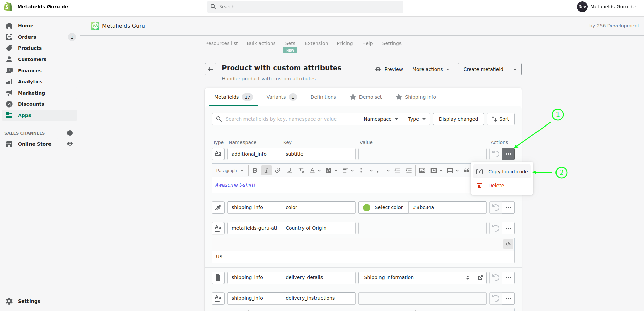
Task: Switch to the Metafields tab
Action: [233, 97]
